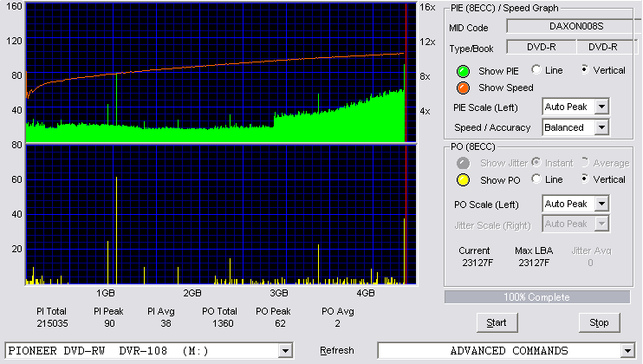Click the first DVD-R Type/Book field
The width and height of the screenshot is (643, 364).
click(542, 47)
